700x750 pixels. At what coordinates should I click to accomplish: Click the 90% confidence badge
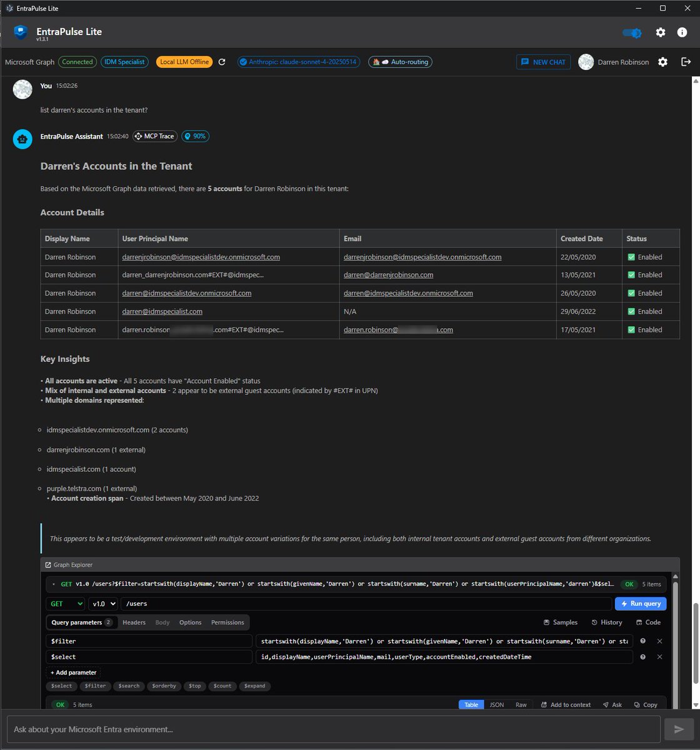coord(196,136)
